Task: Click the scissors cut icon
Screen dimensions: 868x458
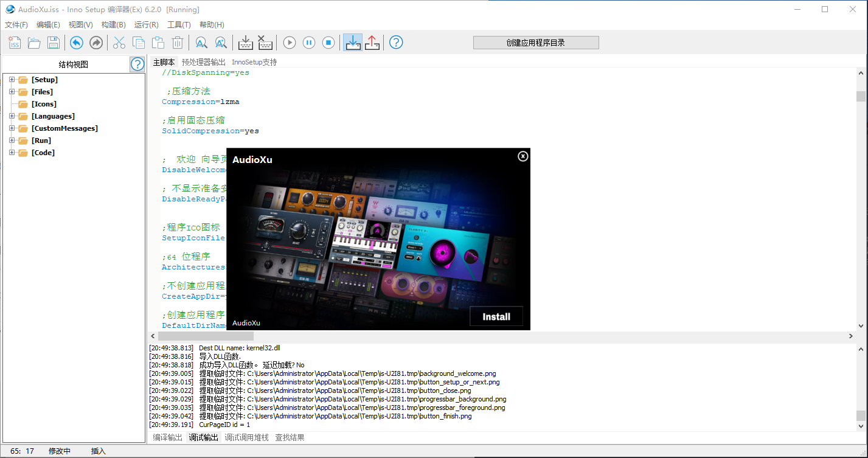Action: (119, 43)
